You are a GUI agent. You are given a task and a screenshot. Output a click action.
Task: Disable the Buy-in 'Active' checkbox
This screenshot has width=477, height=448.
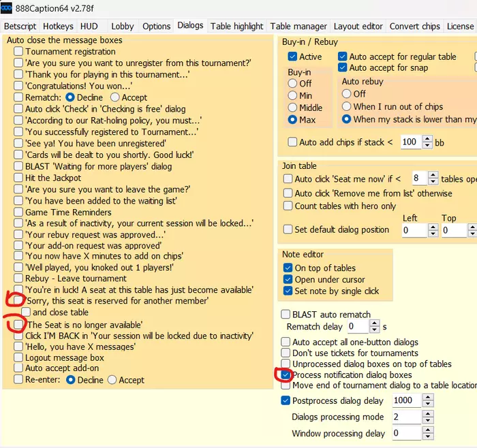coord(292,57)
